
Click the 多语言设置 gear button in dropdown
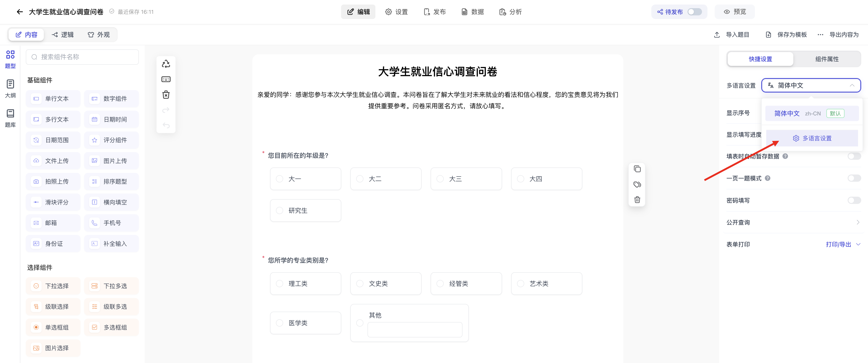(812, 138)
